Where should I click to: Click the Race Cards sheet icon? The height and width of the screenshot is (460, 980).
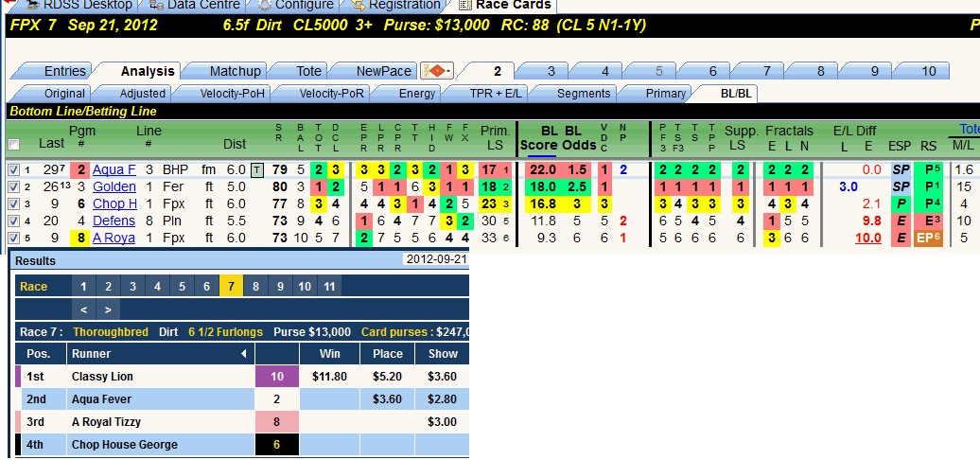tap(464, 5)
